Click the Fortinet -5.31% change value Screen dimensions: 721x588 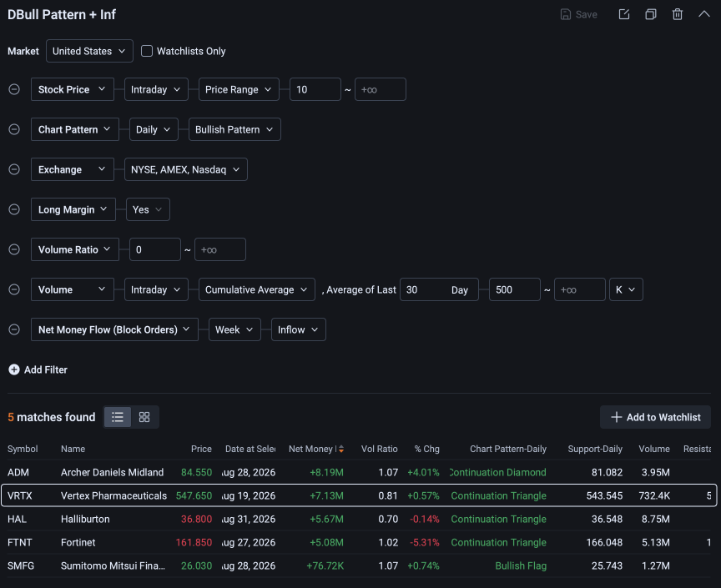(x=425, y=542)
